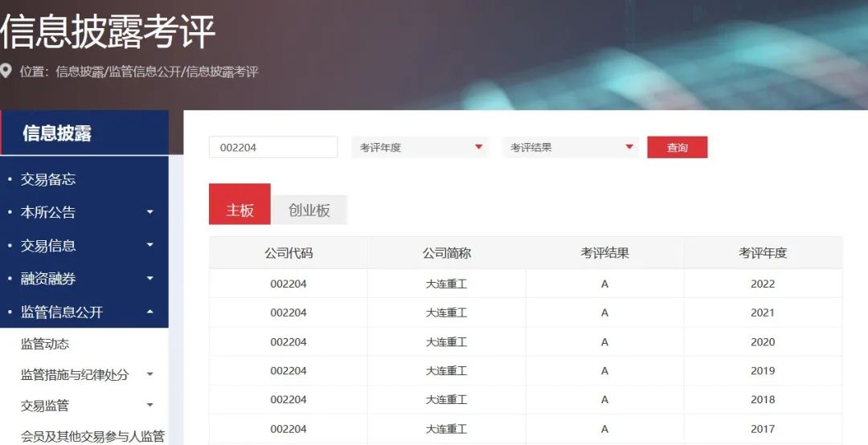Select the 主板 tab
This screenshot has width=868, height=445.
pyautogui.click(x=240, y=204)
